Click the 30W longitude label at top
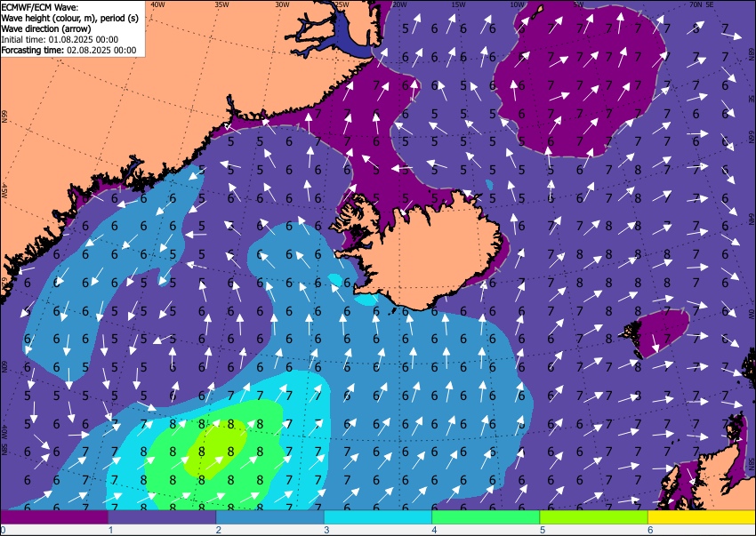Viewport: 756px width, 536px height. coord(282,4)
